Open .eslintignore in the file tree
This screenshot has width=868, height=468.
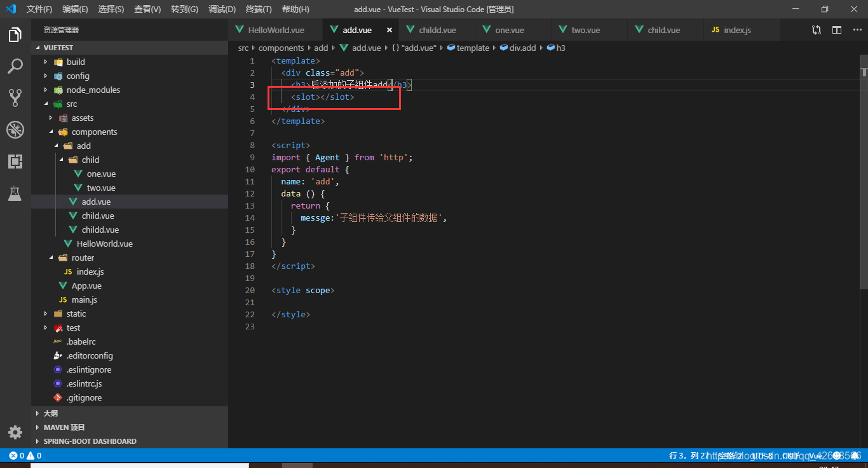130,369
